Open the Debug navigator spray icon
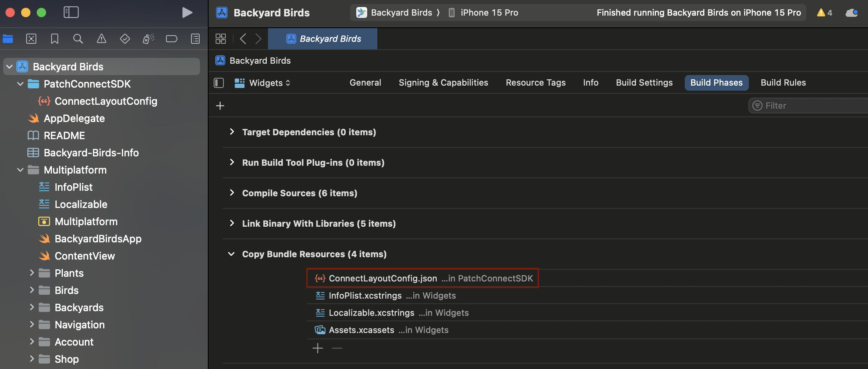 click(148, 39)
